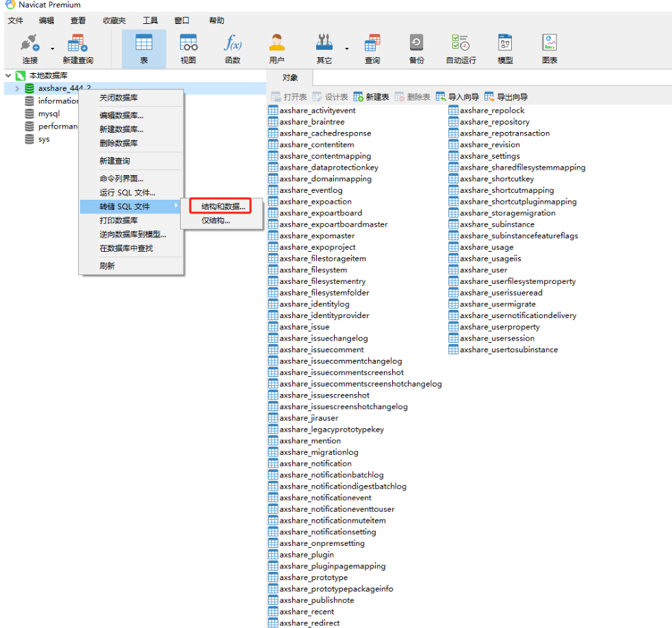Select the axshare_eventlog table

[x=306, y=190]
